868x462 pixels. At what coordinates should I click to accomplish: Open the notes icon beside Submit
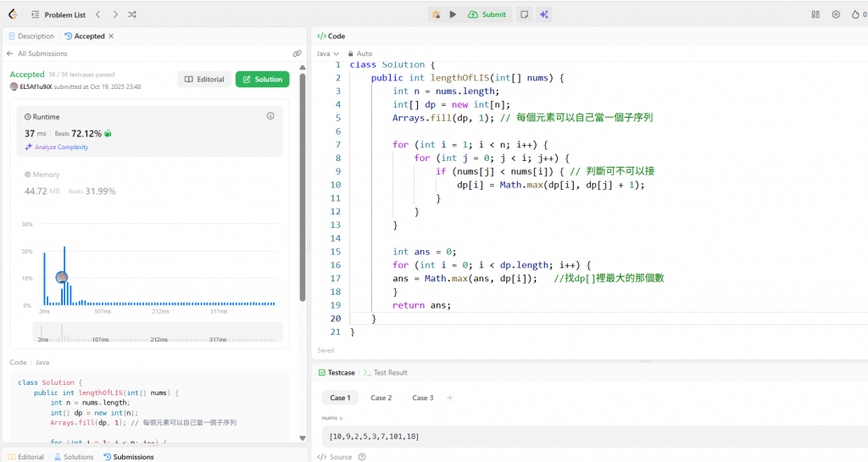(x=524, y=14)
